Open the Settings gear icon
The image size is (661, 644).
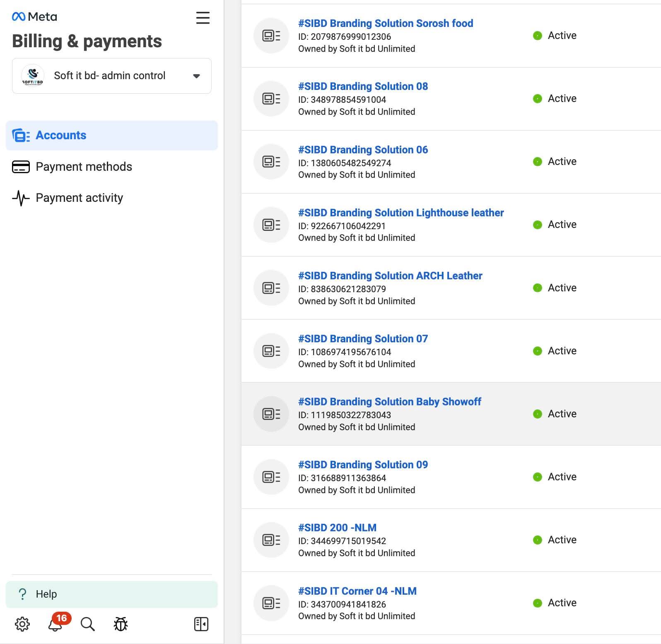click(x=22, y=624)
